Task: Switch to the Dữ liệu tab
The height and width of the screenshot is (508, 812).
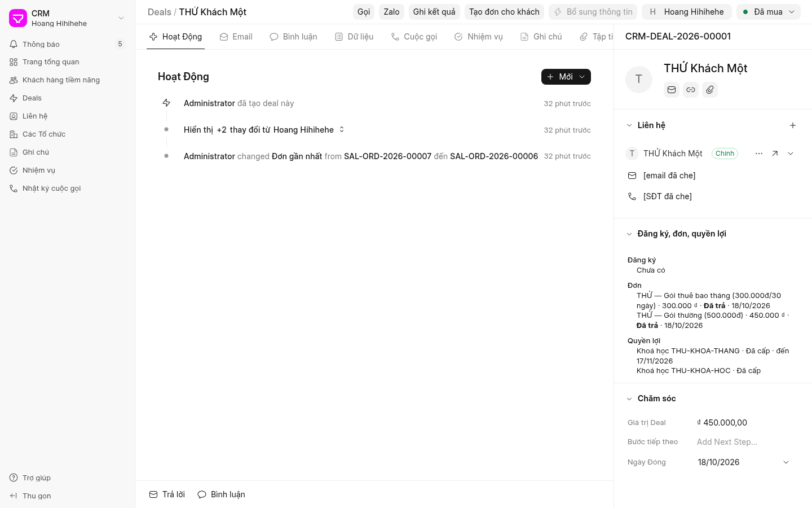Action: click(x=354, y=37)
